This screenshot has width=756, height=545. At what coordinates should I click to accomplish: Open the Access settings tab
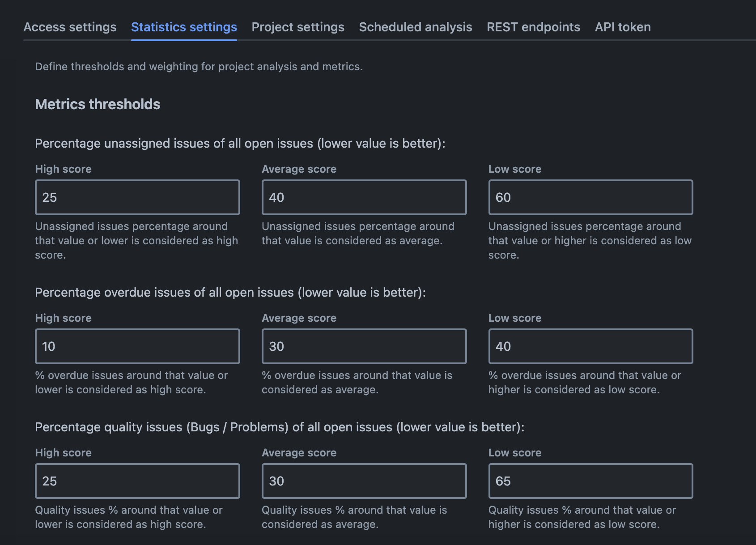[70, 27]
